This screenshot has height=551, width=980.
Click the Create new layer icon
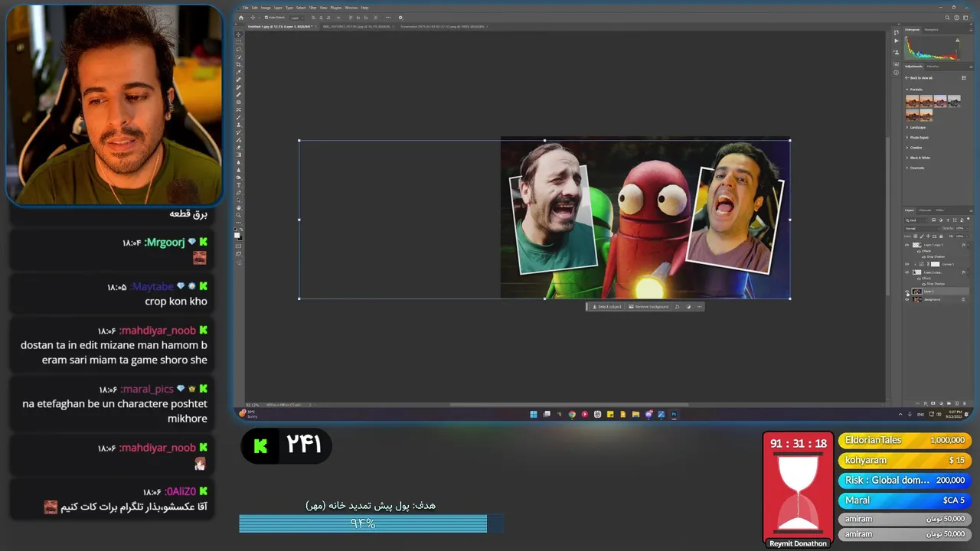click(x=957, y=403)
